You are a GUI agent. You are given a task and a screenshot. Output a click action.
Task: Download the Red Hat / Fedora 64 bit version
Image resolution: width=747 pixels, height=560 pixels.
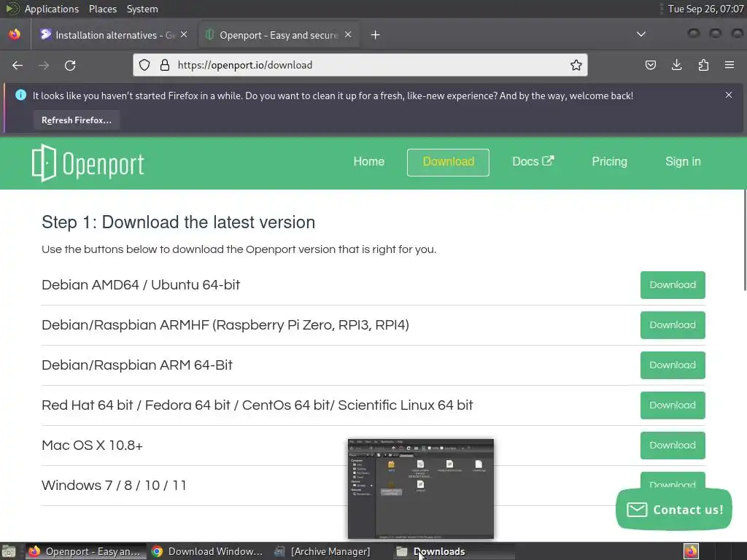pyautogui.click(x=673, y=405)
